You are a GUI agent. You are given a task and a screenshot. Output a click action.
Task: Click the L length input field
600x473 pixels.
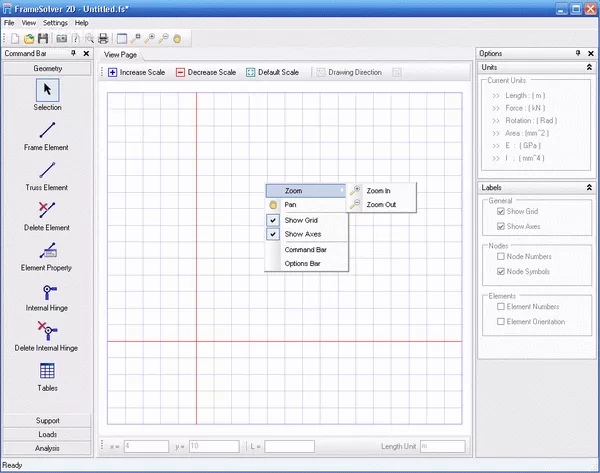pyautogui.click(x=289, y=446)
